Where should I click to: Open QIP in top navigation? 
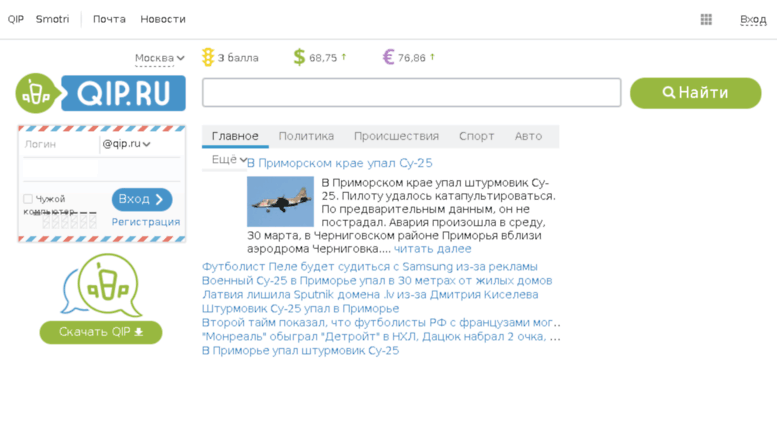(15, 19)
